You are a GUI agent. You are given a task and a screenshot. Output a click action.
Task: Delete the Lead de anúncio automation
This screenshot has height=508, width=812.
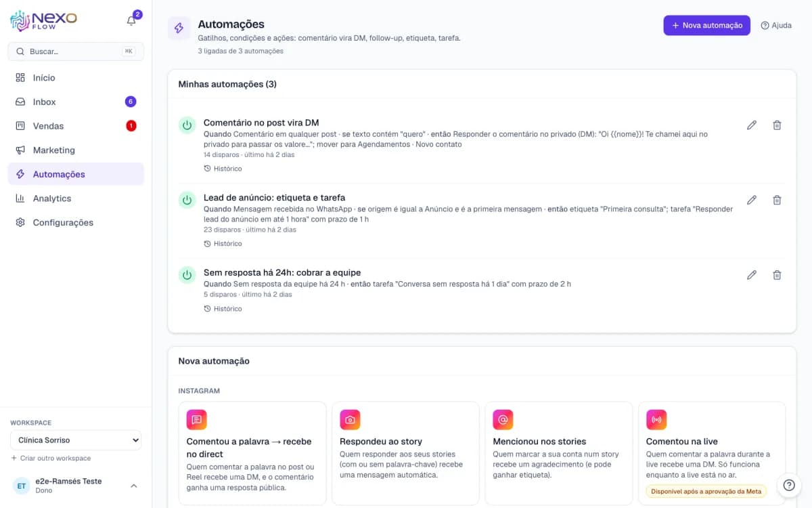777,200
